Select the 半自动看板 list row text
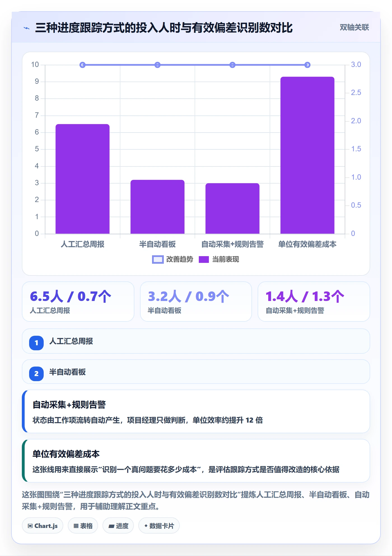392x556 pixels. 67,372
